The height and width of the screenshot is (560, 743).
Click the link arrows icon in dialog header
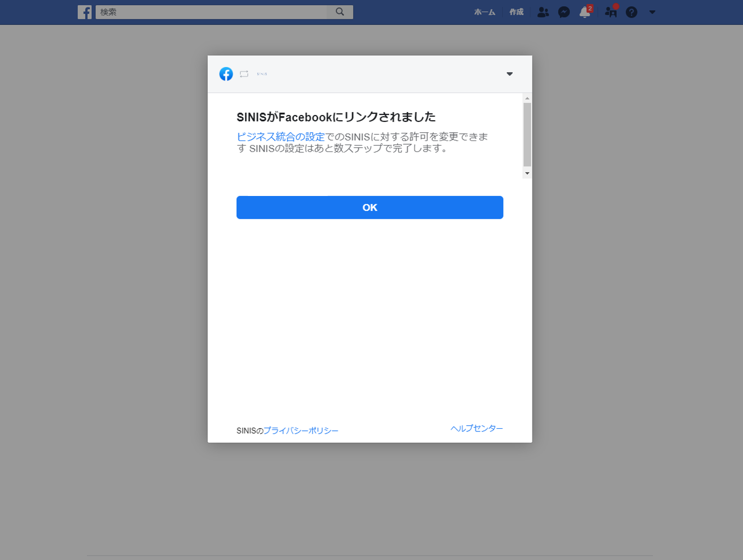tap(244, 74)
